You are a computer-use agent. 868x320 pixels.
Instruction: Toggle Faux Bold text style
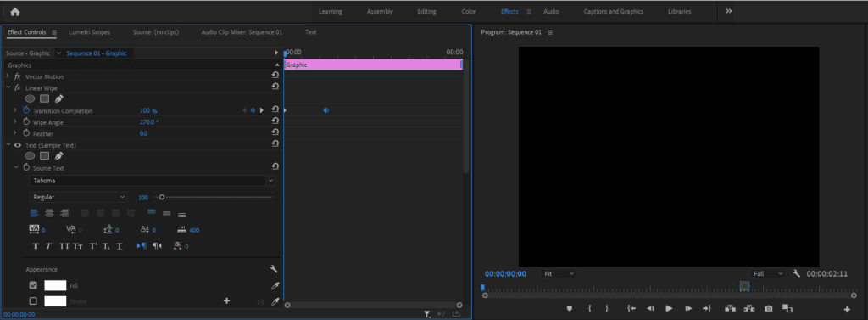pos(36,246)
